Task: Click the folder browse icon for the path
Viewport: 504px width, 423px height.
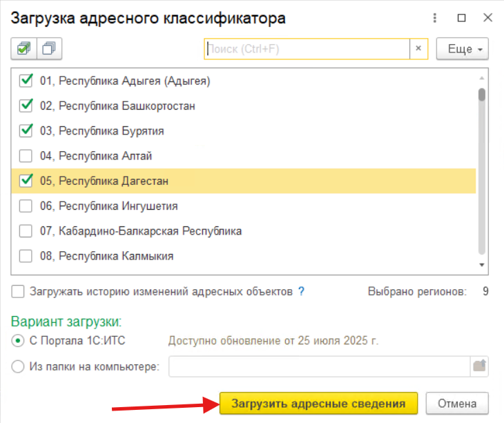Action: [x=479, y=366]
